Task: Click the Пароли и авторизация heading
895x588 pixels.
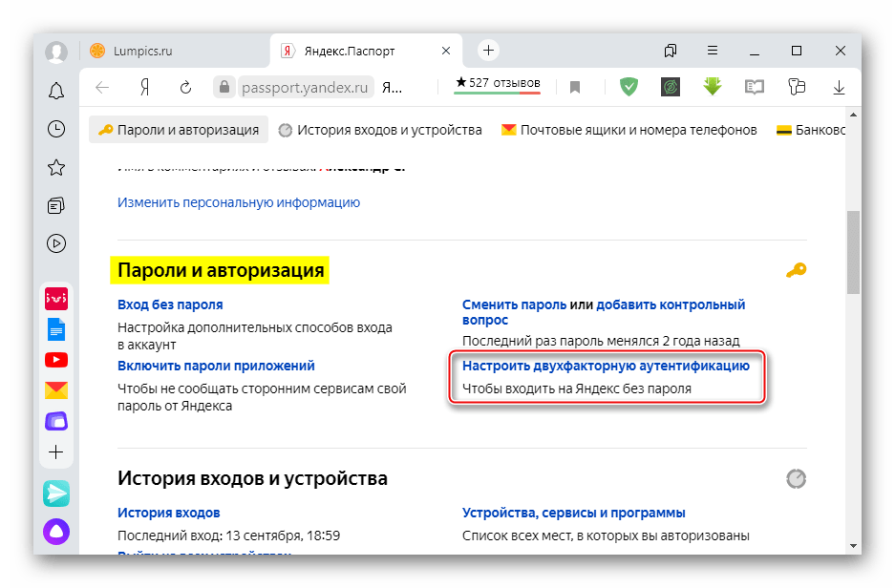Action: tap(221, 270)
